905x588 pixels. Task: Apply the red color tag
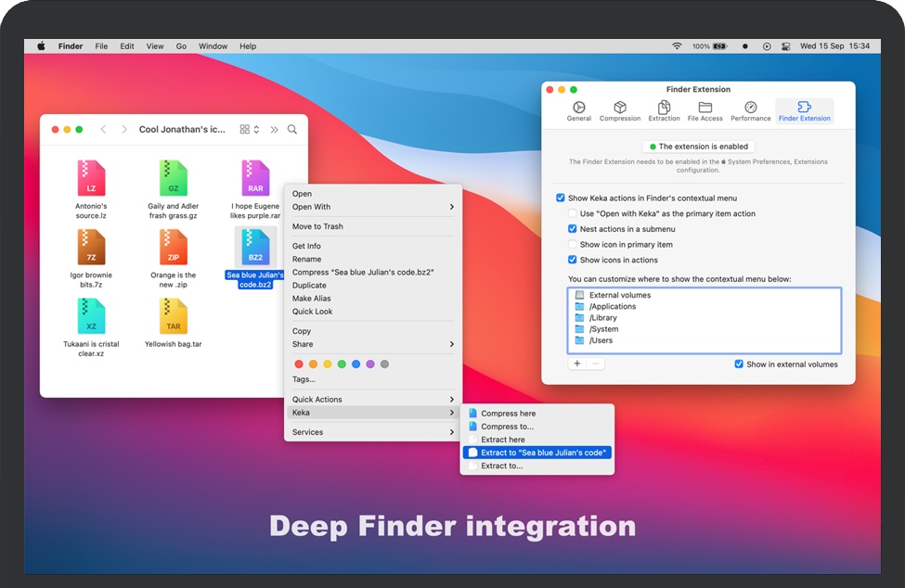[299, 364]
